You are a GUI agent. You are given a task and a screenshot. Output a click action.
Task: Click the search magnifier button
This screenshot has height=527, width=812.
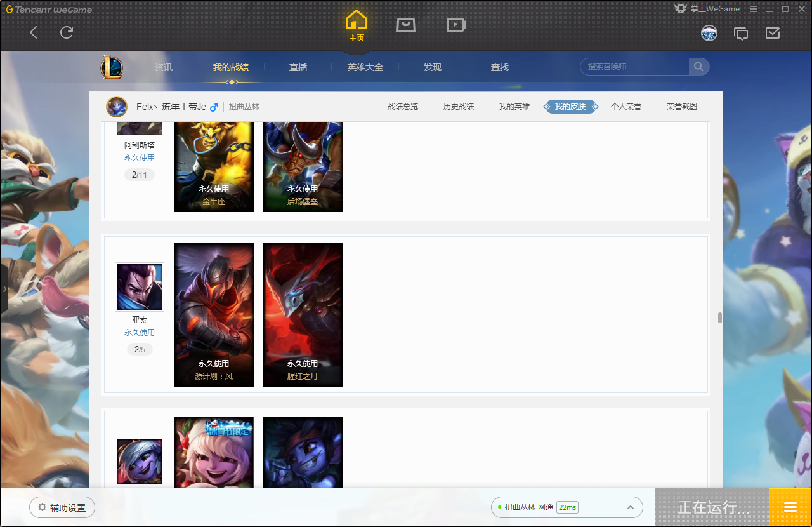coord(698,67)
